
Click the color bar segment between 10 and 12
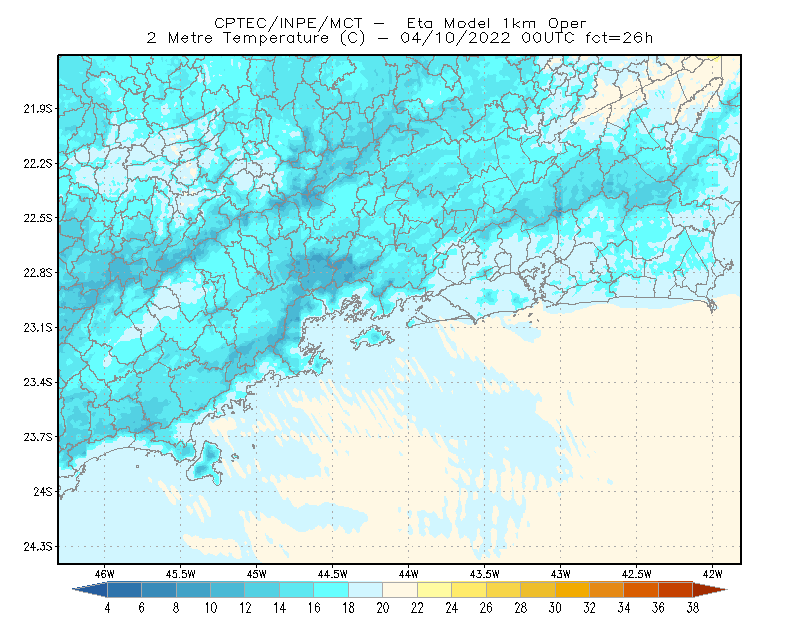pos(228,590)
